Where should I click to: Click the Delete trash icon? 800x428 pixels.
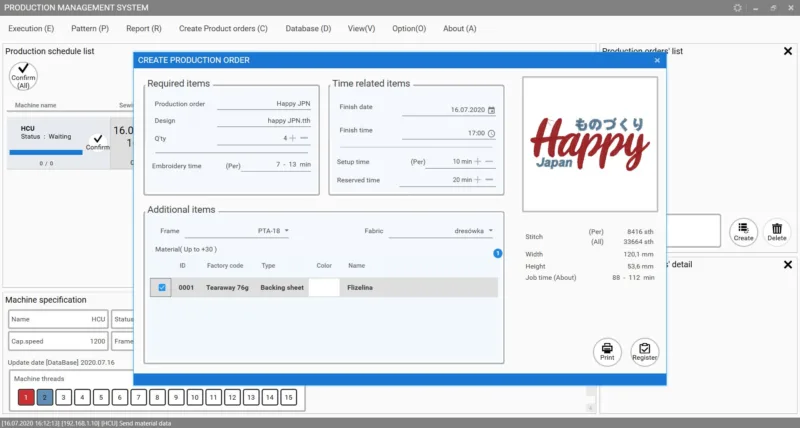pos(777,232)
